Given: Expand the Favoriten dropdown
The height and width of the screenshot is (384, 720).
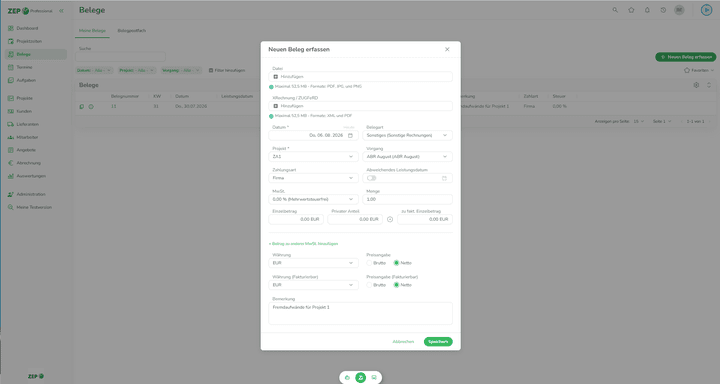Looking at the screenshot, I should point(699,70).
